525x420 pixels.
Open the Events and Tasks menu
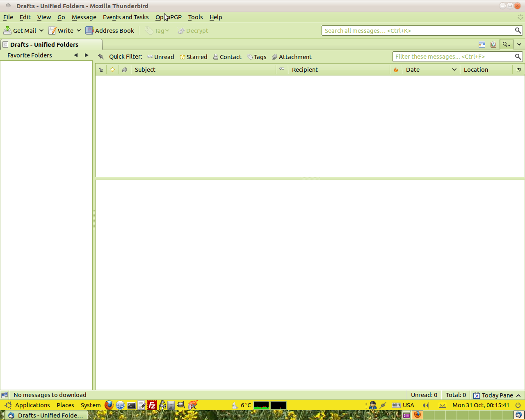coord(126,17)
